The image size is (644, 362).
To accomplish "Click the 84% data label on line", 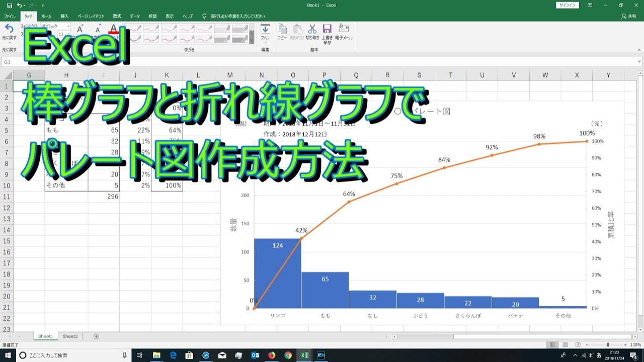I will (444, 160).
